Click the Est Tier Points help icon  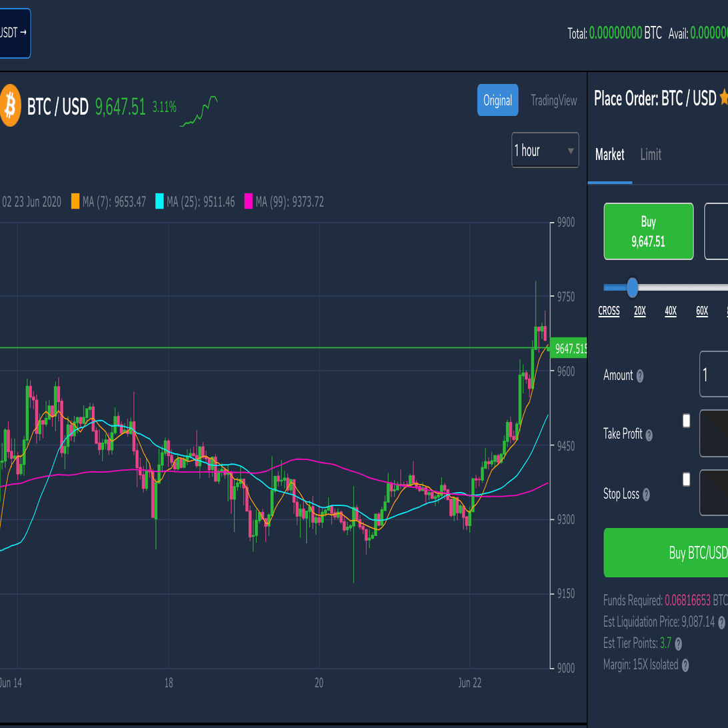[x=678, y=644]
